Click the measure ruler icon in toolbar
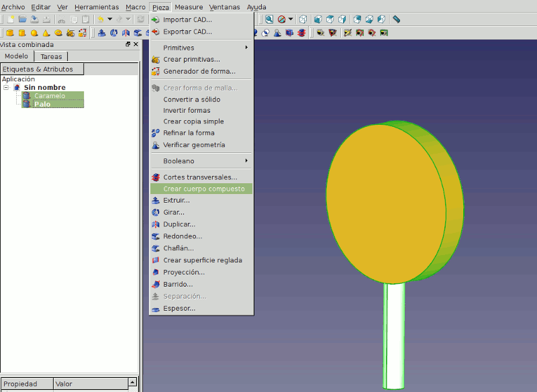The image size is (537, 392). click(396, 19)
